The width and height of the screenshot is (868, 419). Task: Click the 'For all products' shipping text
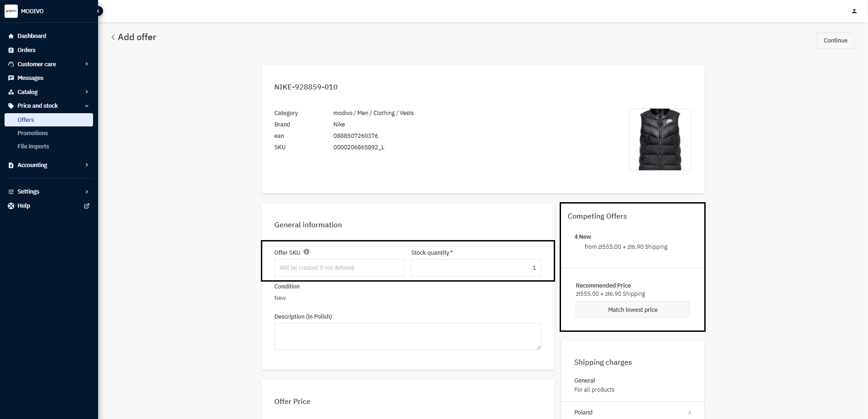[594, 390]
